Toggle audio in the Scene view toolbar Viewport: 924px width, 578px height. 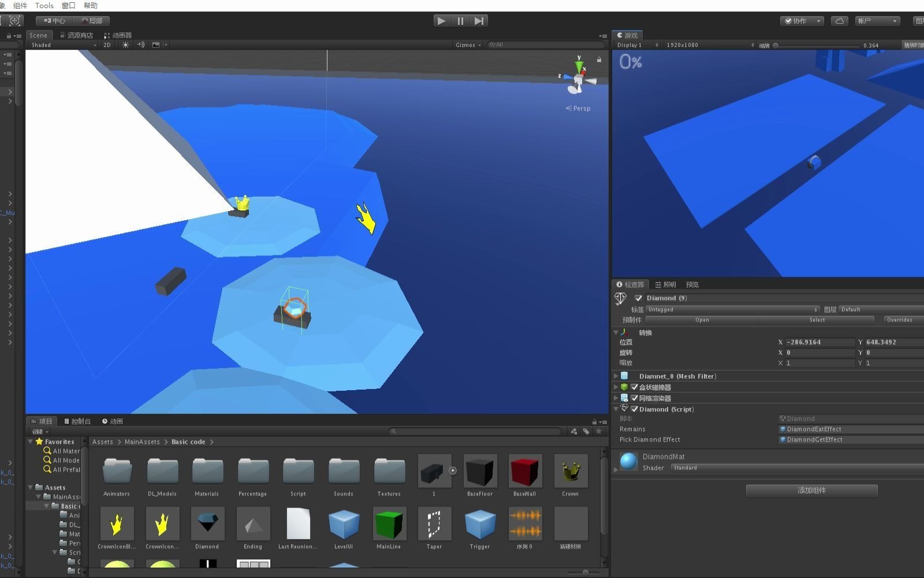[x=140, y=45]
